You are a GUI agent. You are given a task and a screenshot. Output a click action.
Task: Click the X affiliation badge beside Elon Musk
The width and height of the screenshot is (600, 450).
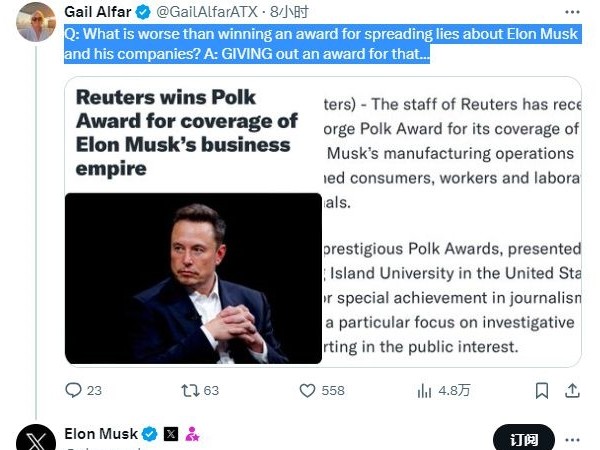pyautogui.click(x=171, y=434)
